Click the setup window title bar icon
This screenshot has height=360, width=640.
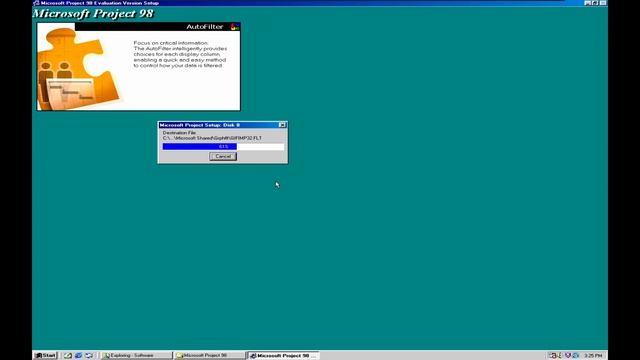tap(36, 3)
